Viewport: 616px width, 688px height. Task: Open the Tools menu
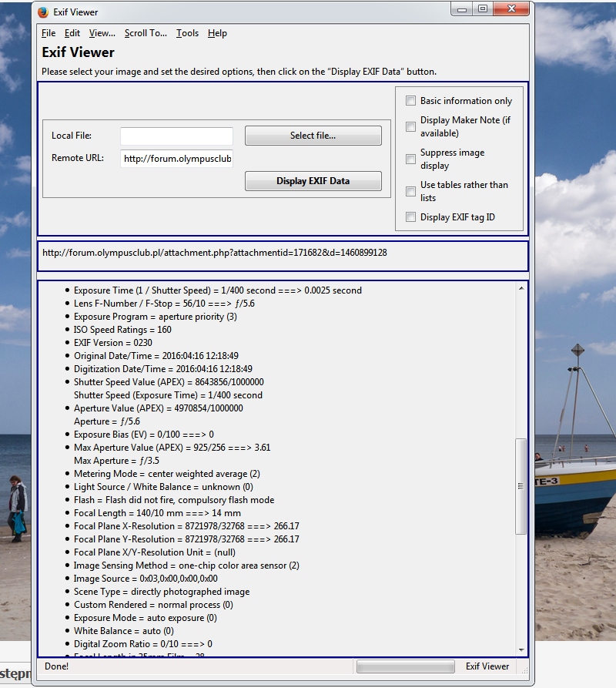click(187, 33)
